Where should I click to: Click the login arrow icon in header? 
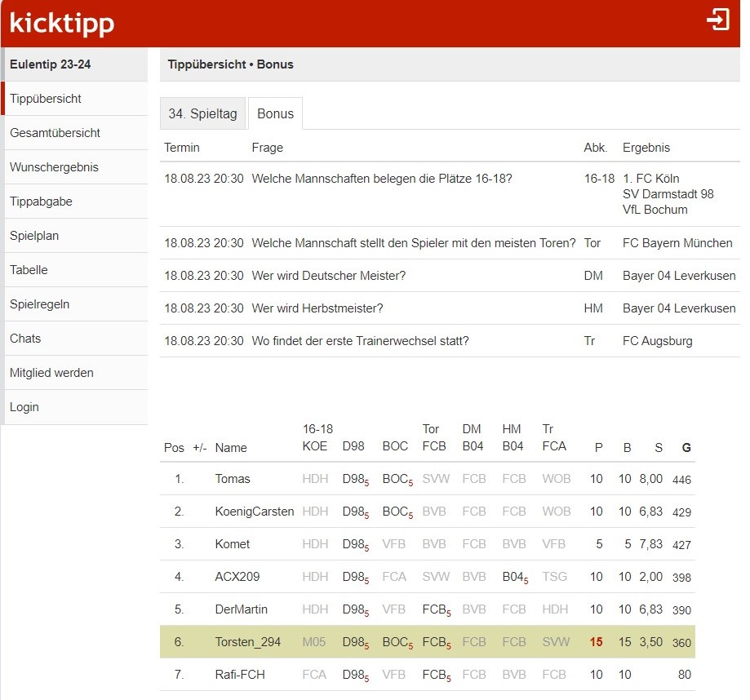(718, 20)
